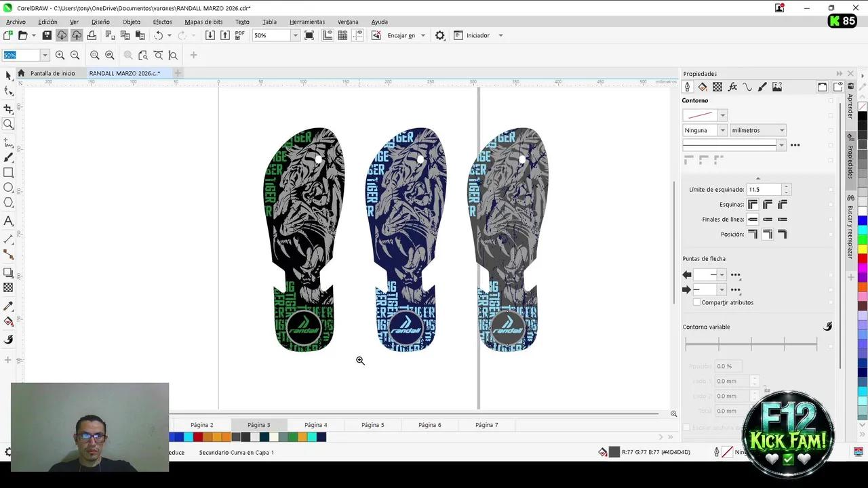
Task: Open the Herramientas menu
Action: click(307, 22)
